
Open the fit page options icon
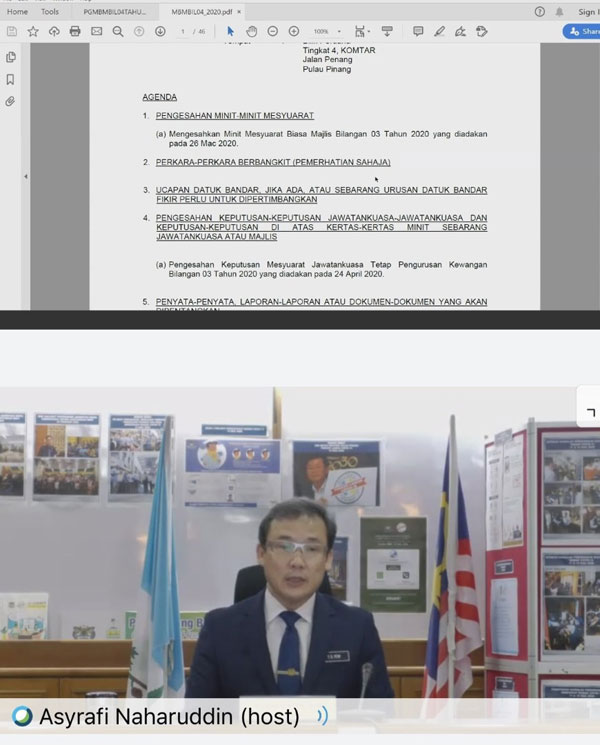pyautogui.click(x=362, y=31)
